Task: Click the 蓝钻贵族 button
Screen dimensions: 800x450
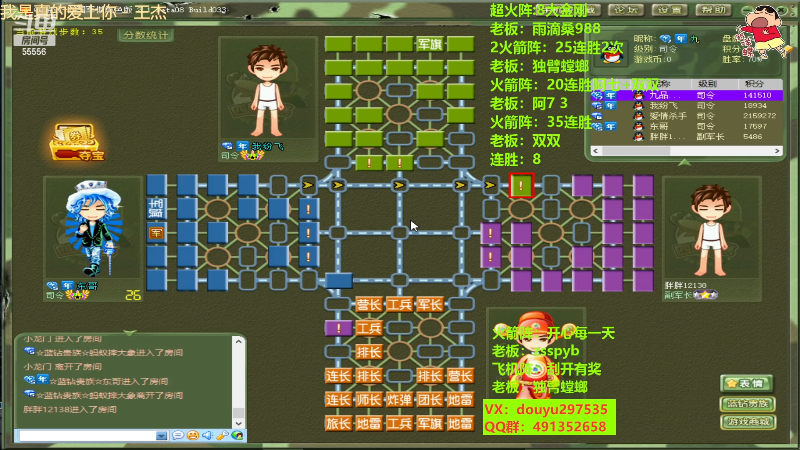Action: (x=747, y=404)
